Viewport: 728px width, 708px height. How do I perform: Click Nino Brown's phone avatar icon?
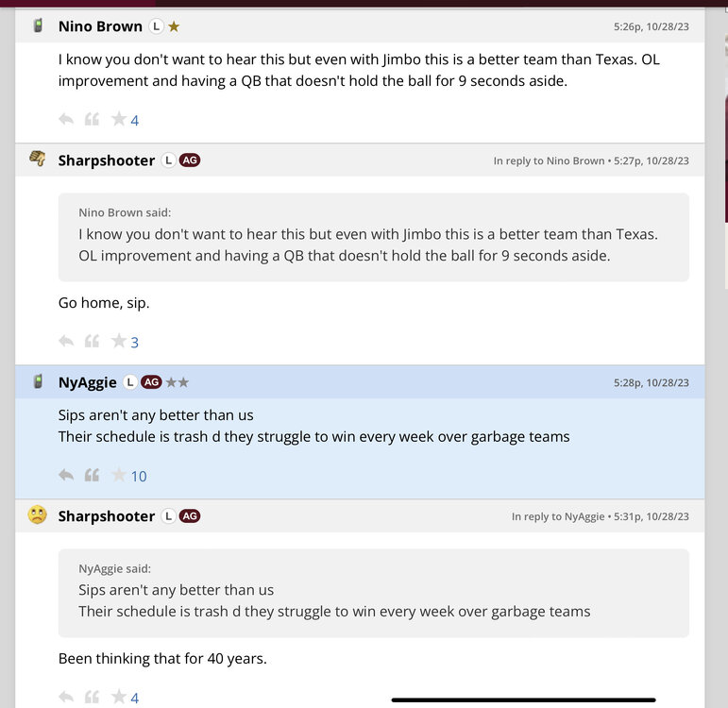click(x=38, y=25)
